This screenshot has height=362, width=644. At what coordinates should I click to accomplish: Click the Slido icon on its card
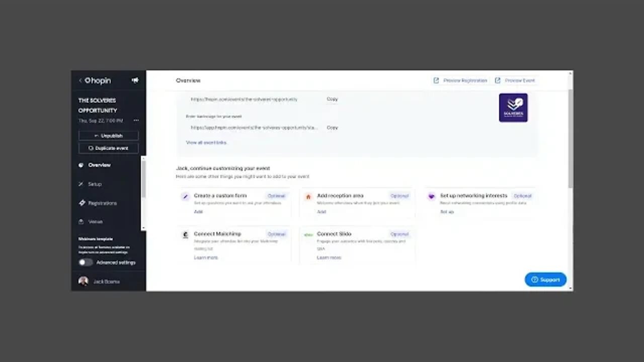(x=308, y=234)
